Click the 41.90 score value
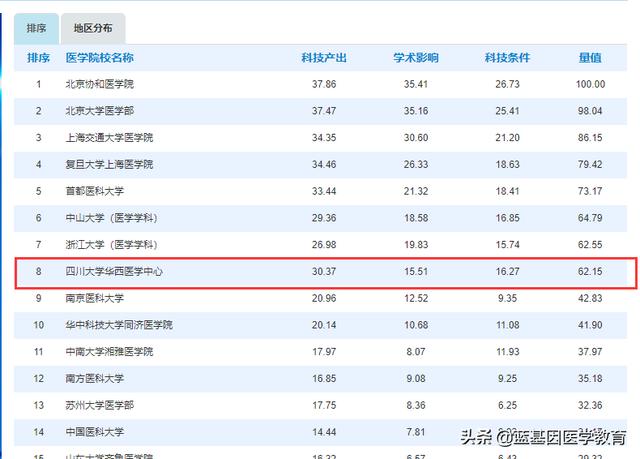 coord(590,325)
